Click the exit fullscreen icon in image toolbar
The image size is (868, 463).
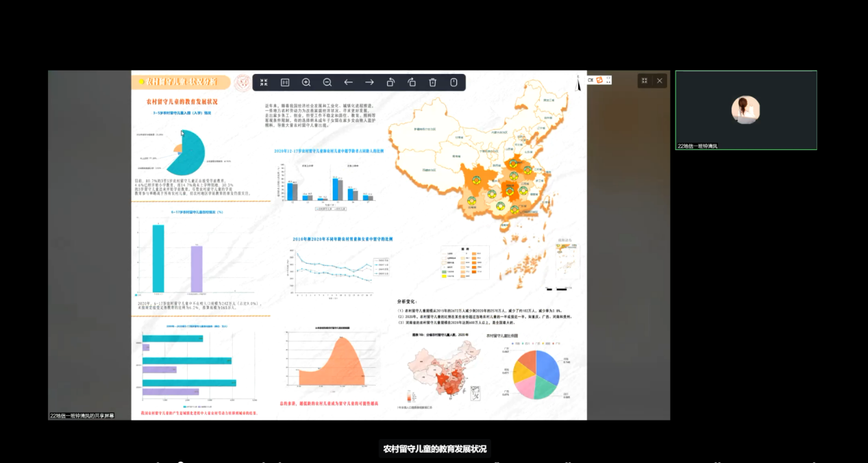point(264,82)
